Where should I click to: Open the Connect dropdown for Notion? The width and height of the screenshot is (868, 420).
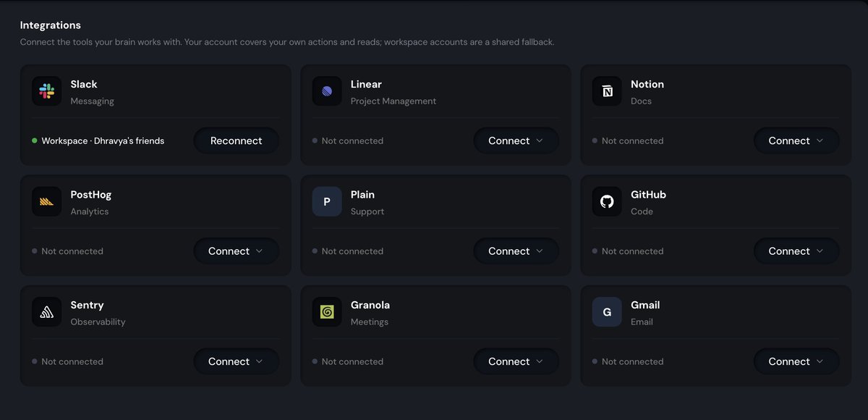pos(796,140)
